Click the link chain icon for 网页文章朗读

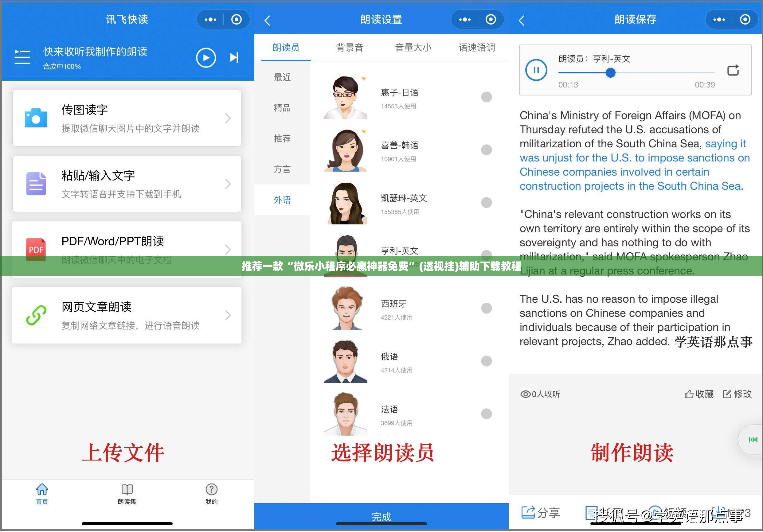coord(36,315)
